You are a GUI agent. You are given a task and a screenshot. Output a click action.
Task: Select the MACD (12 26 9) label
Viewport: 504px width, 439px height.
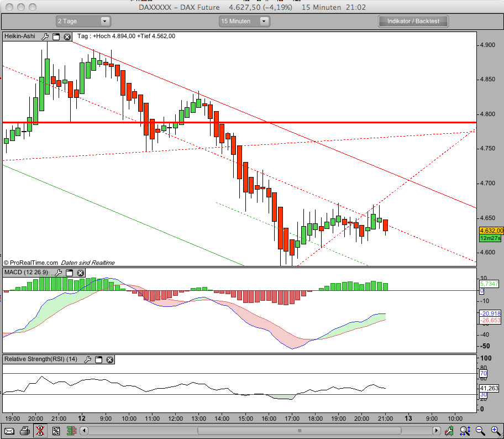click(x=26, y=273)
